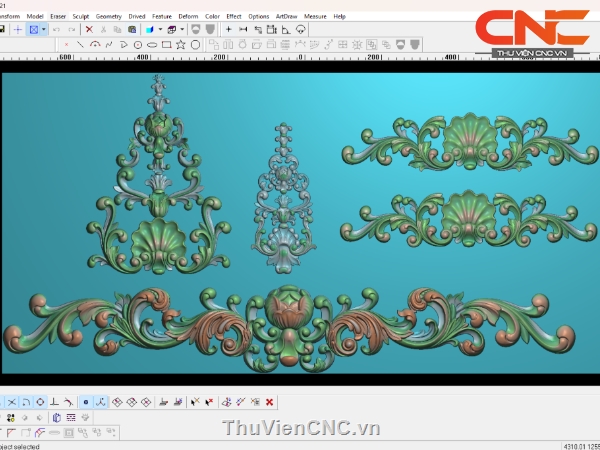Image resolution: width=600 pixels, height=450 pixels.
Task: Select the arc drawing tool
Action: [x=96, y=44]
